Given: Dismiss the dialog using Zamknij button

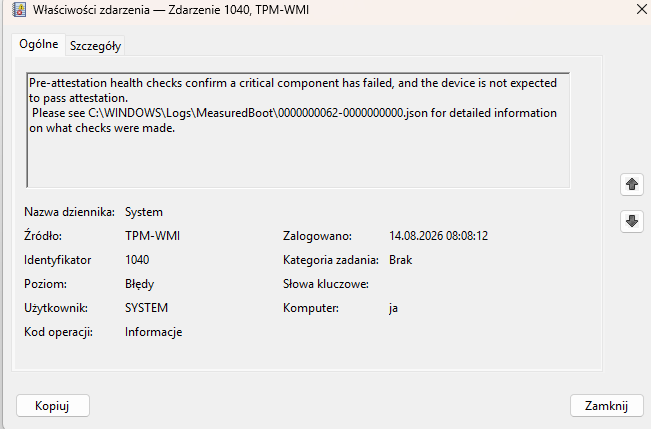Looking at the screenshot, I should pyautogui.click(x=606, y=405).
